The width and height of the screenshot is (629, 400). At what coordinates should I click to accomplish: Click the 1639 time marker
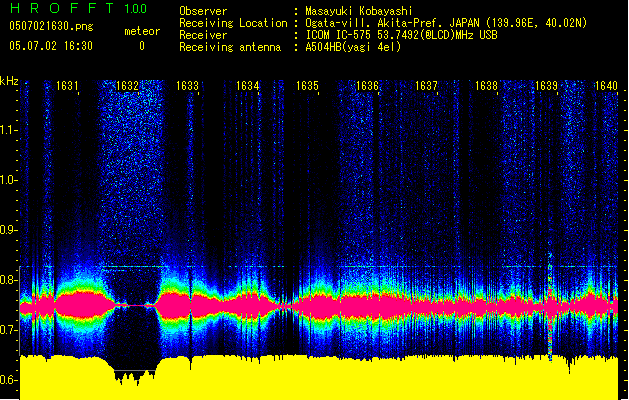tap(546, 86)
